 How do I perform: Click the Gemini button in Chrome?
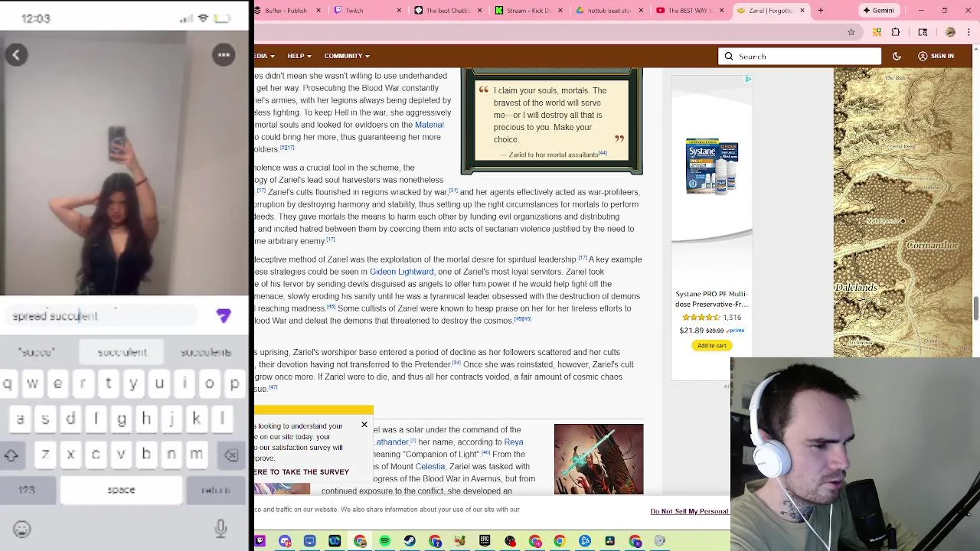pos(877,11)
